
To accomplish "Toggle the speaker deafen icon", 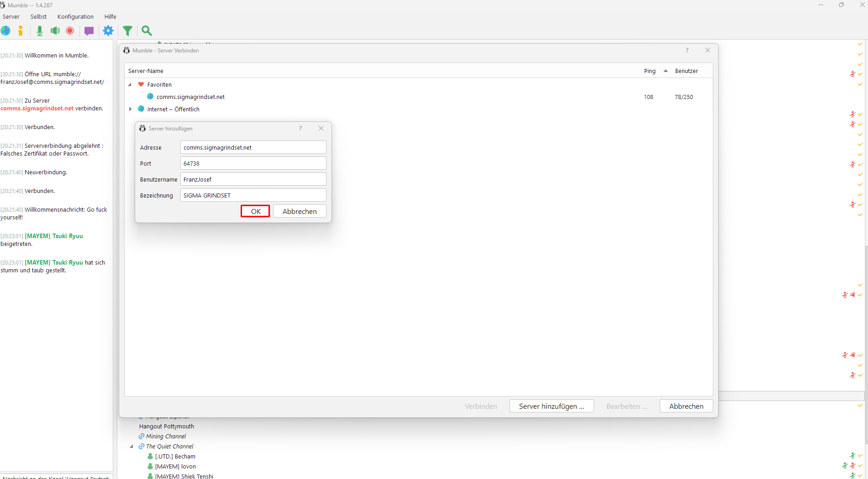I will pos(55,31).
